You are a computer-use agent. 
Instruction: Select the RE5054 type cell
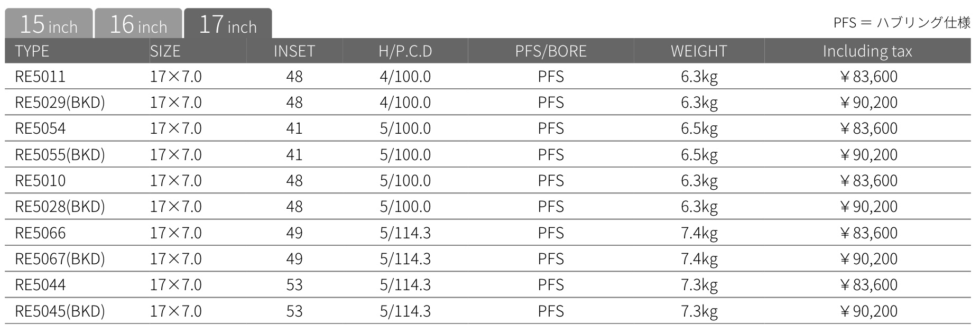coord(40,128)
